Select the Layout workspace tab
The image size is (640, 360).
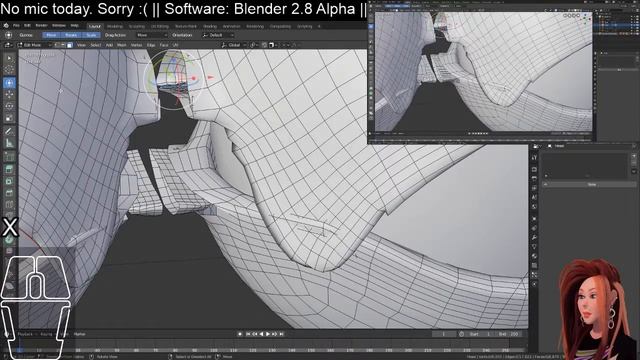click(x=95, y=26)
